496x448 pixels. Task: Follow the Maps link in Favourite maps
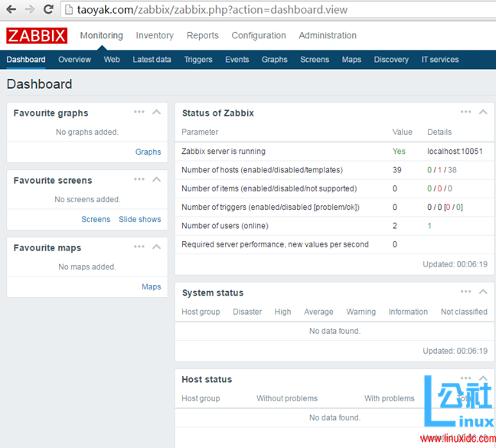[152, 286]
